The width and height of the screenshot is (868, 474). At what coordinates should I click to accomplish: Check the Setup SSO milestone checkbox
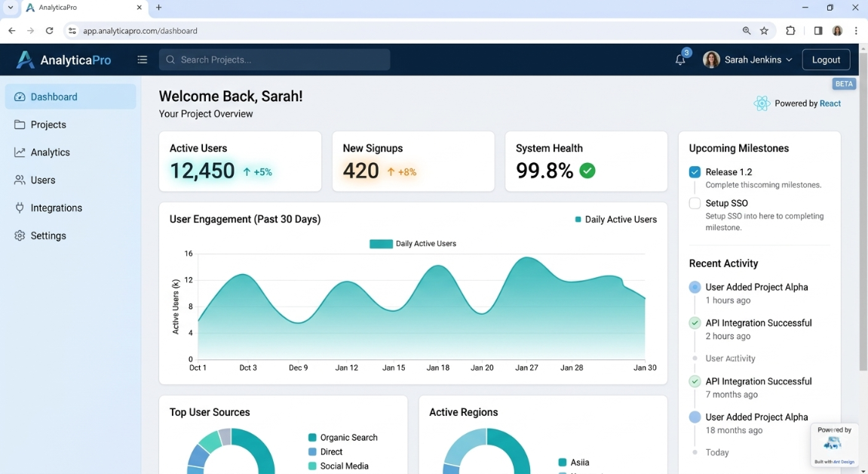pyautogui.click(x=694, y=203)
